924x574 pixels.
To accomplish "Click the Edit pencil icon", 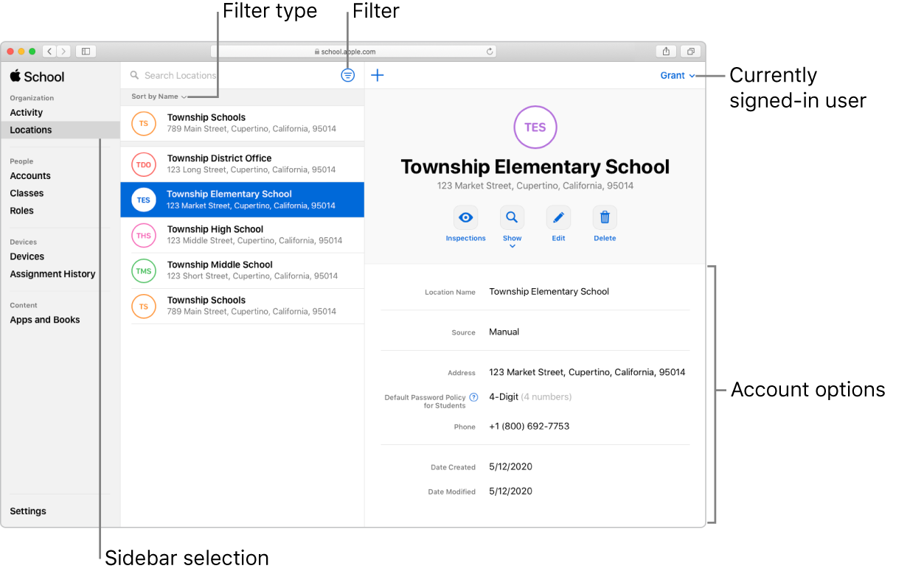I will pyautogui.click(x=558, y=218).
